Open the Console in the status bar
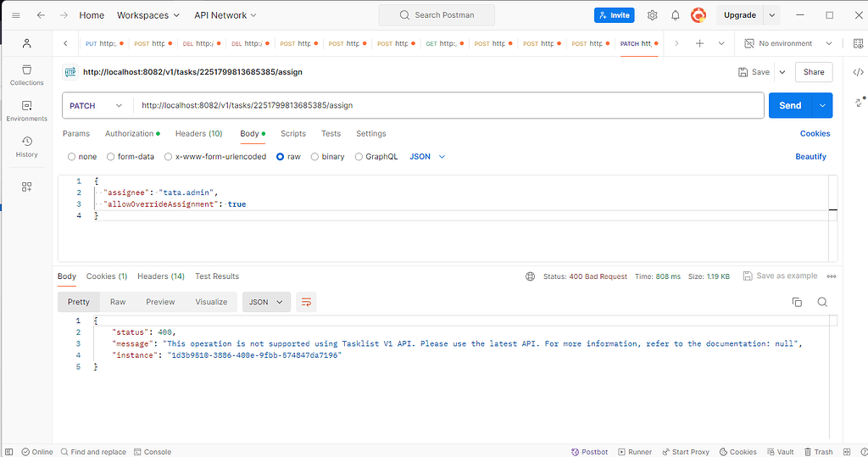This screenshot has width=868, height=457. (153, 452)
